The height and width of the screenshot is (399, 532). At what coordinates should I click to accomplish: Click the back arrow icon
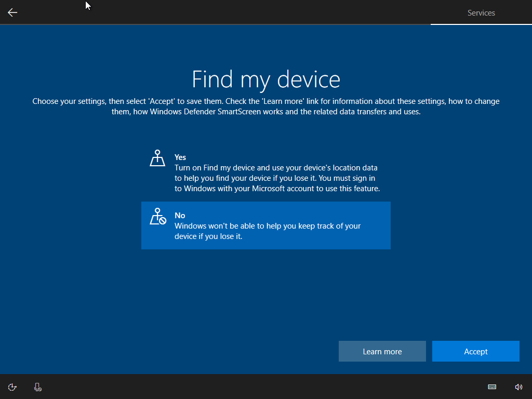12,12
